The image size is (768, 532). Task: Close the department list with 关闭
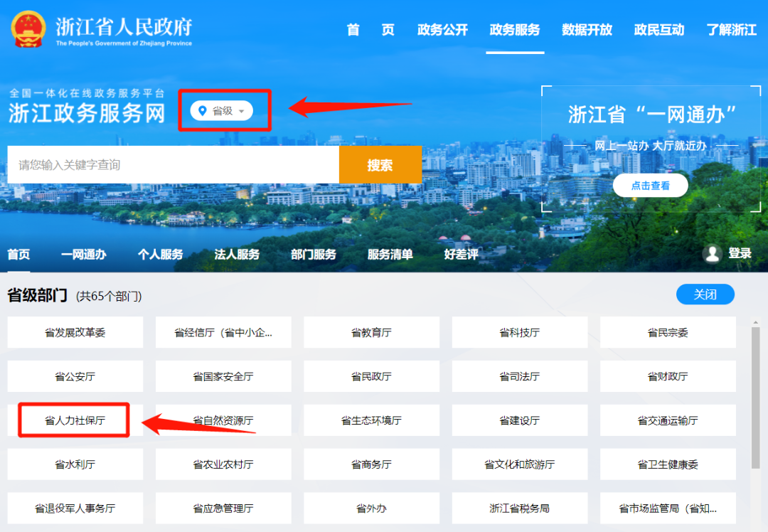(705, 294)
